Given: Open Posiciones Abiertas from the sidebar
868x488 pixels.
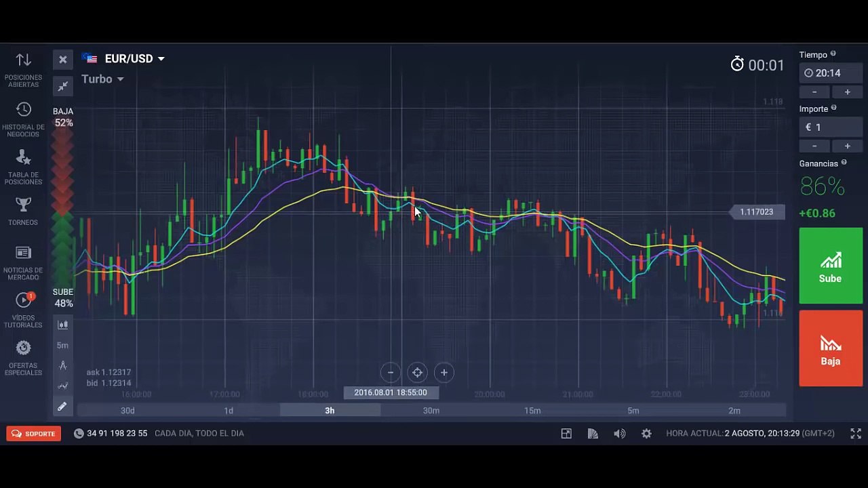Looking at the screenshot, I should click(x=23, y=70).
